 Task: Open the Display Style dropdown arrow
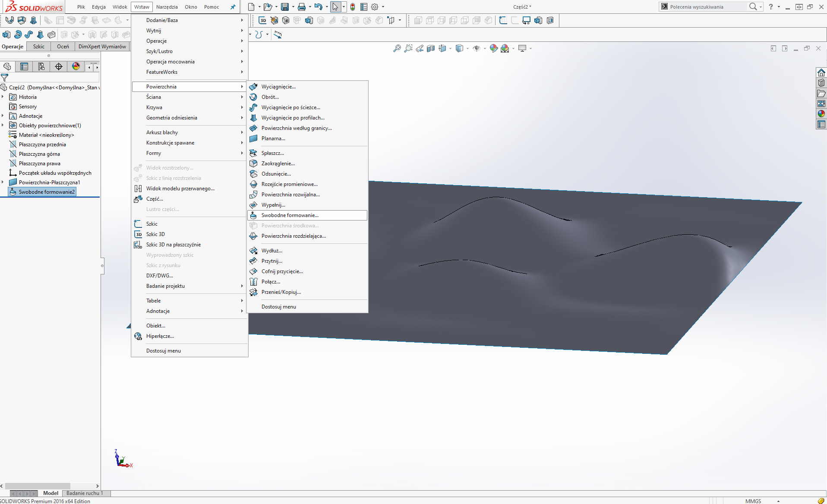pyautogui.click(x=468, y=49)
